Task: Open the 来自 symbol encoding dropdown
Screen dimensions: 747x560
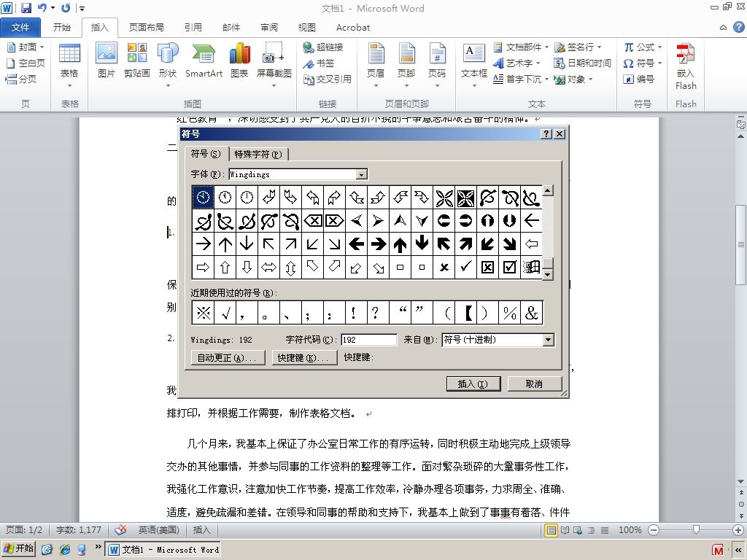Action: (x=549, y=340)
